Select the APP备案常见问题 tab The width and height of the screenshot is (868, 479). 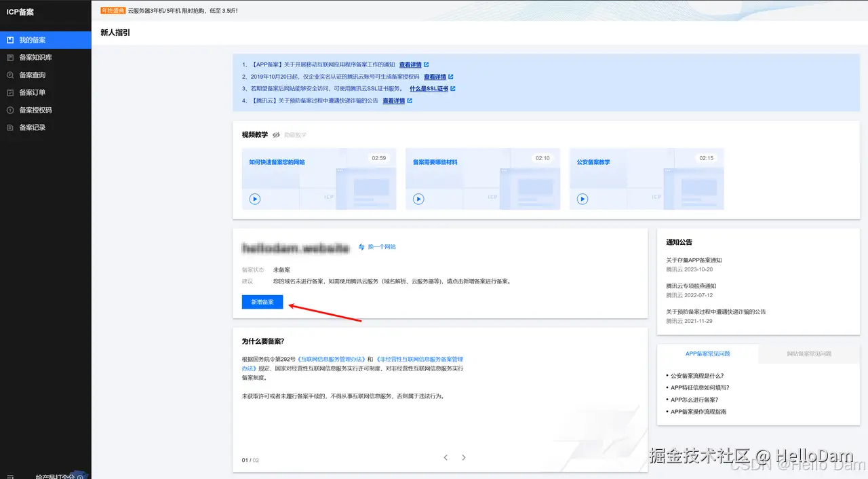tap(708, 354)
